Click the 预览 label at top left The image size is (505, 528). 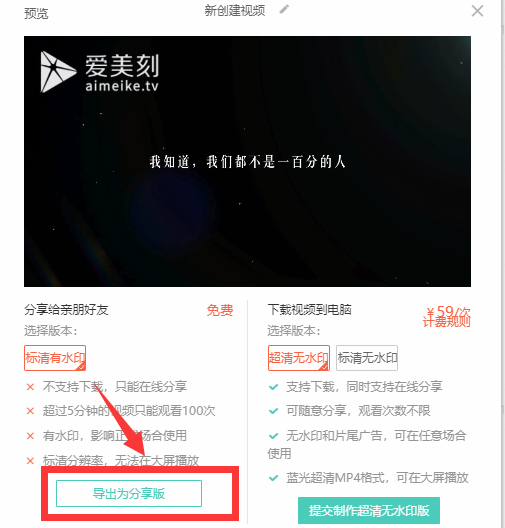coord(36,13)
